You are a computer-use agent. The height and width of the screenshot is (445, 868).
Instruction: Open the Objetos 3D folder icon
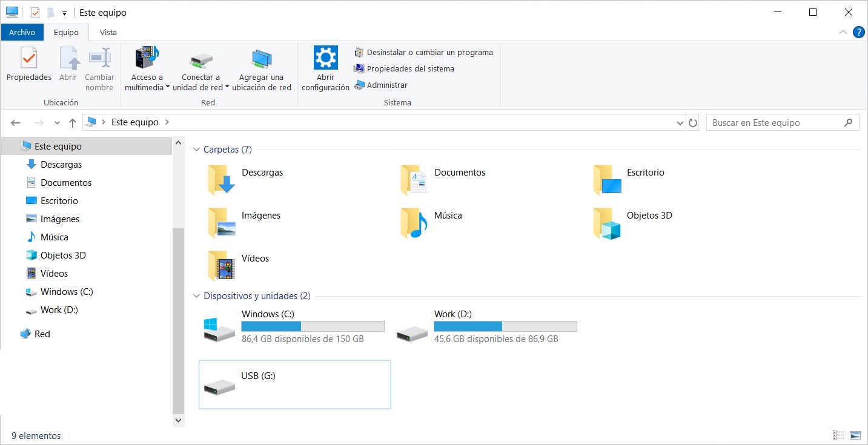[x=606, y=223]
